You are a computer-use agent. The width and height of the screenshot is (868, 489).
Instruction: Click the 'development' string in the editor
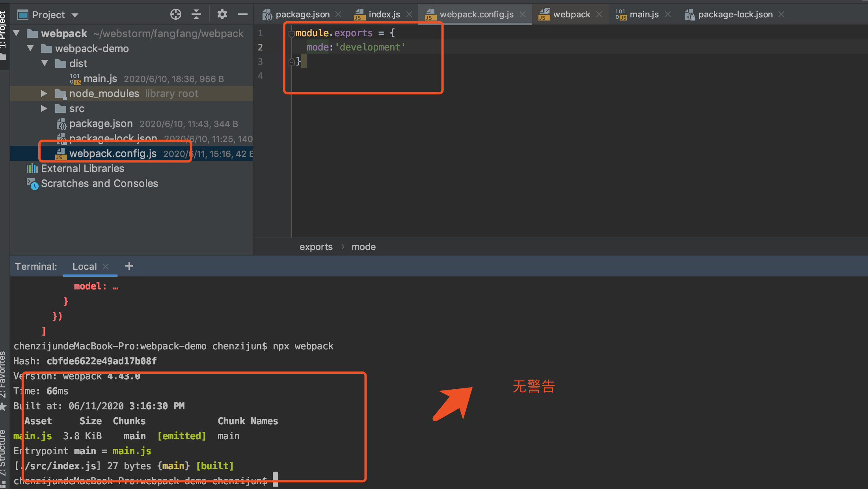click(370, 47)
